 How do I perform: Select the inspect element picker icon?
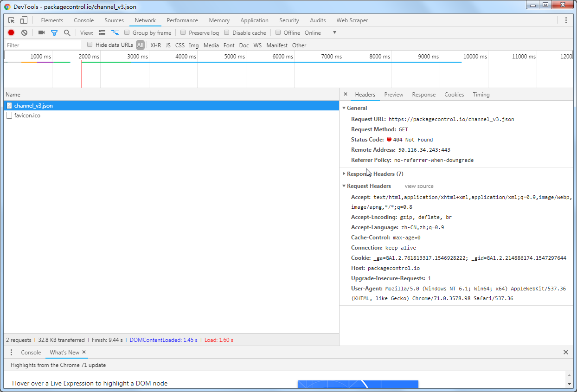coord(12,20)
